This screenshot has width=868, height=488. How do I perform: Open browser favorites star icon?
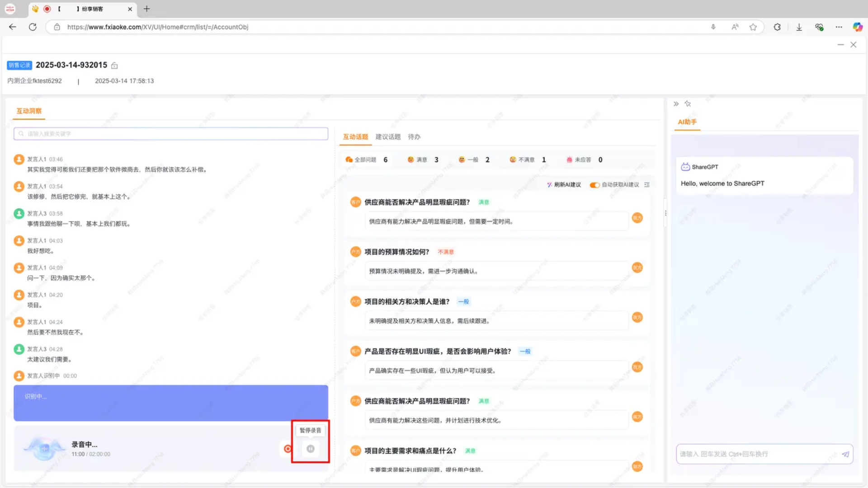click(753, 27)
